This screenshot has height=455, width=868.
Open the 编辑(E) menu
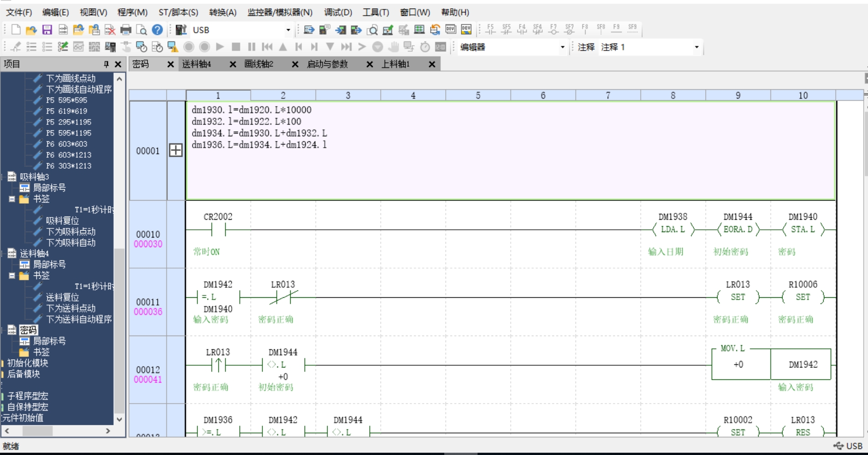pyautogui.click(x=55, y=12)
